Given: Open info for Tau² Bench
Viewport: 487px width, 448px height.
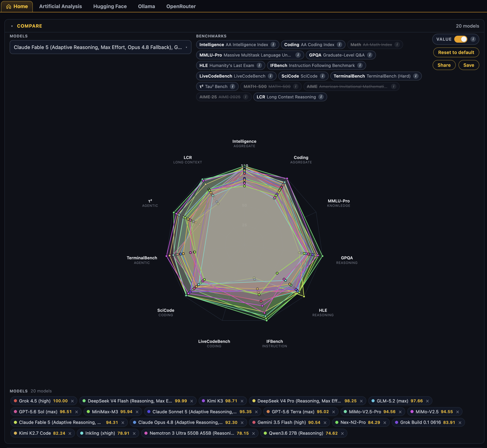Looking at the screenshot, I should click(x=233, y=87).
